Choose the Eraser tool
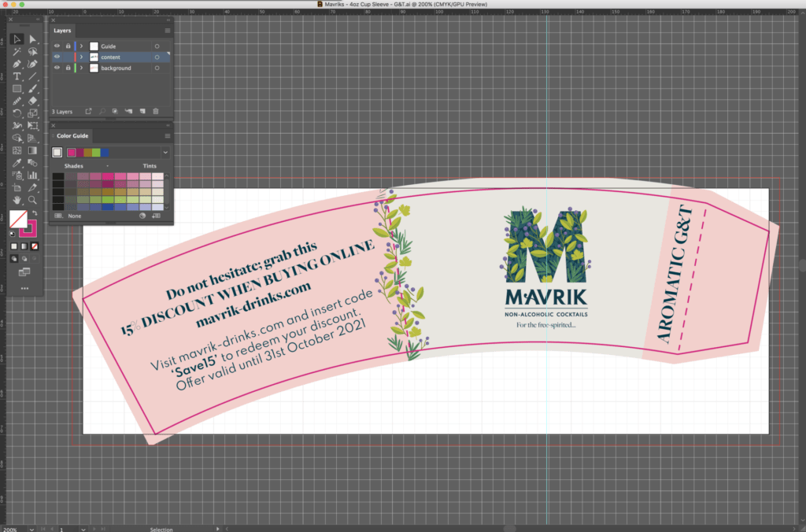Viewport: 806px width, 532px height. coord(32,101)
